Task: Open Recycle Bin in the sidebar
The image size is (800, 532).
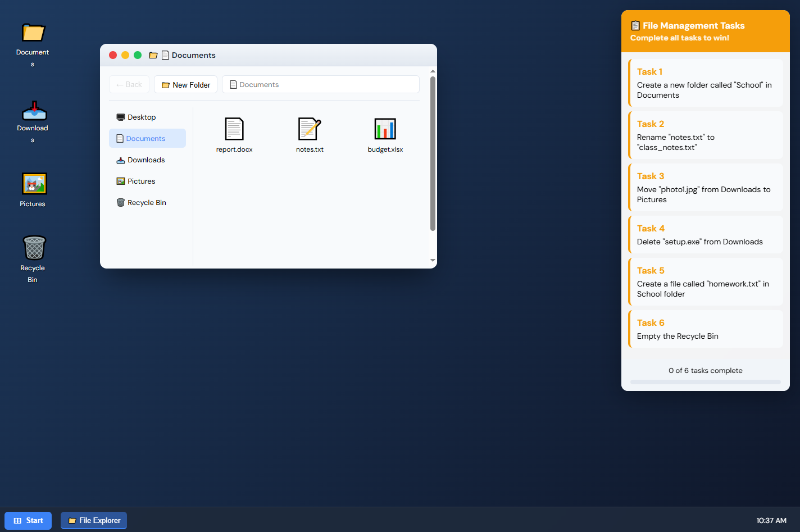Action: click(147, 203)
